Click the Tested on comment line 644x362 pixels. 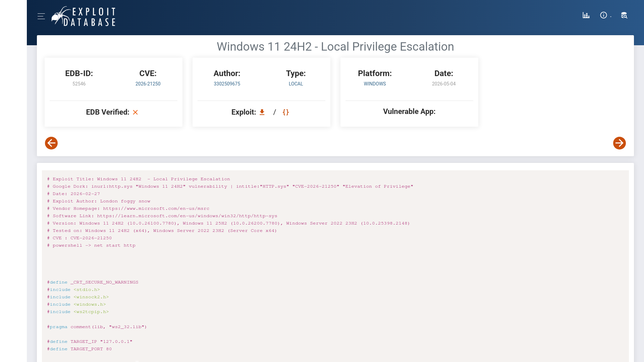click(162, 231)
